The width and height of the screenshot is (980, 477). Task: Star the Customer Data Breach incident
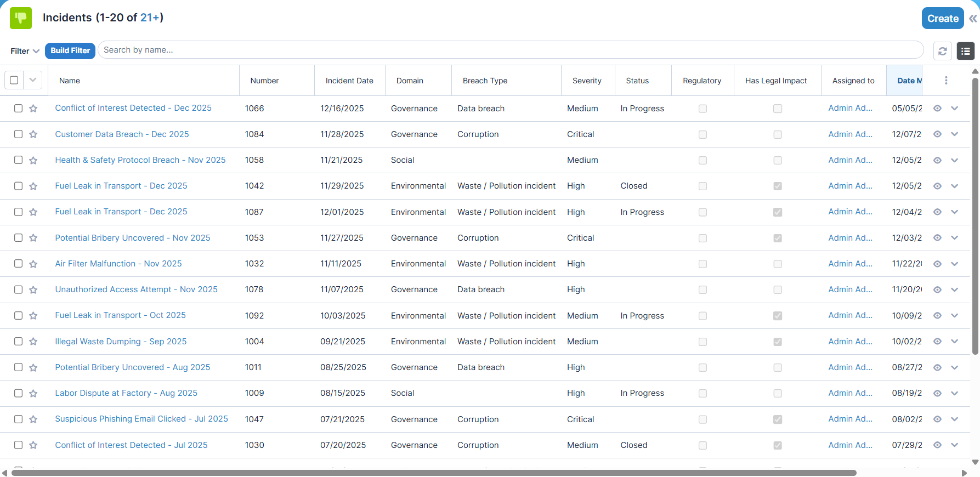click(x=33, y=134)
